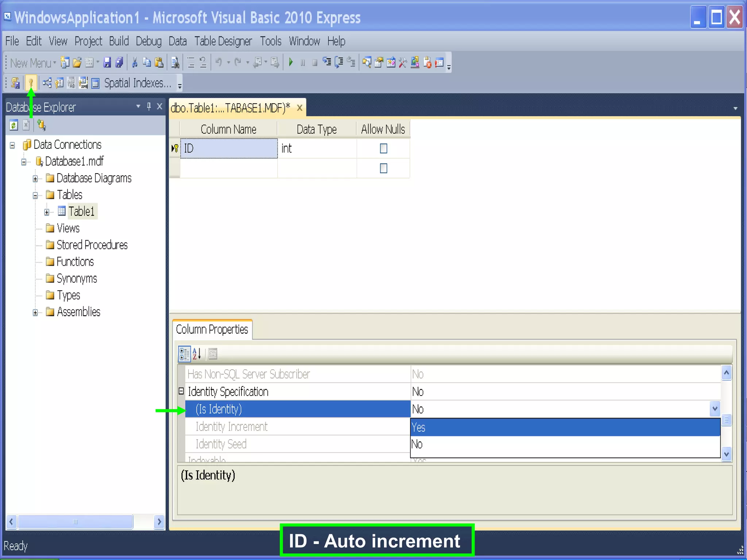
Task: Switch to the Column Properties tab
Action: (x=212, y=330)
